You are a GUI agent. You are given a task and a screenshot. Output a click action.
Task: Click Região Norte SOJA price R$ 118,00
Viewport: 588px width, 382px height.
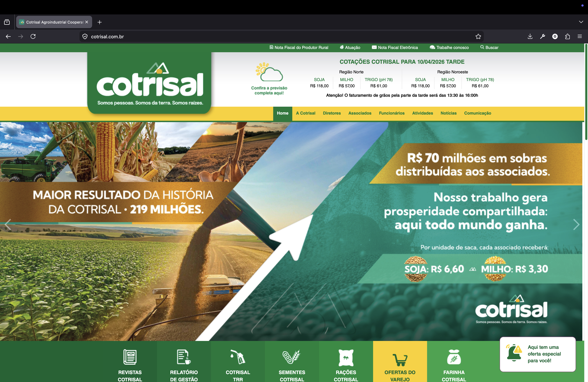pos(319,86)
